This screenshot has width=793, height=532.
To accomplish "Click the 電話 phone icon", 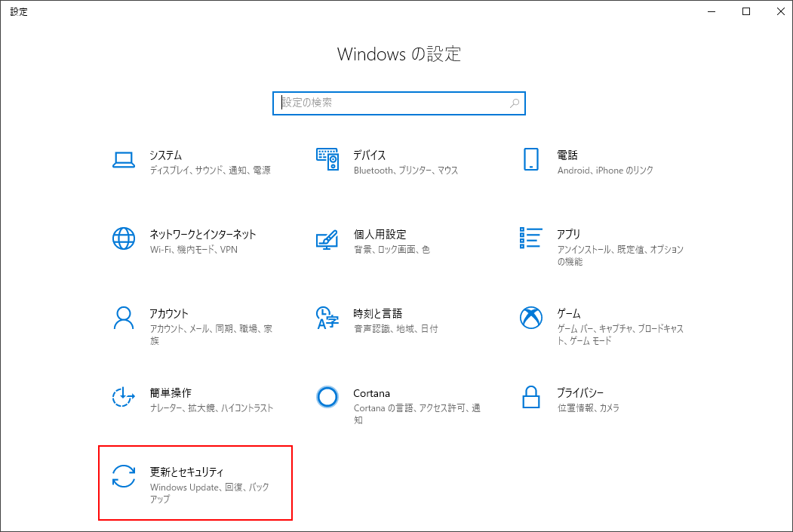I will [531, 159].
